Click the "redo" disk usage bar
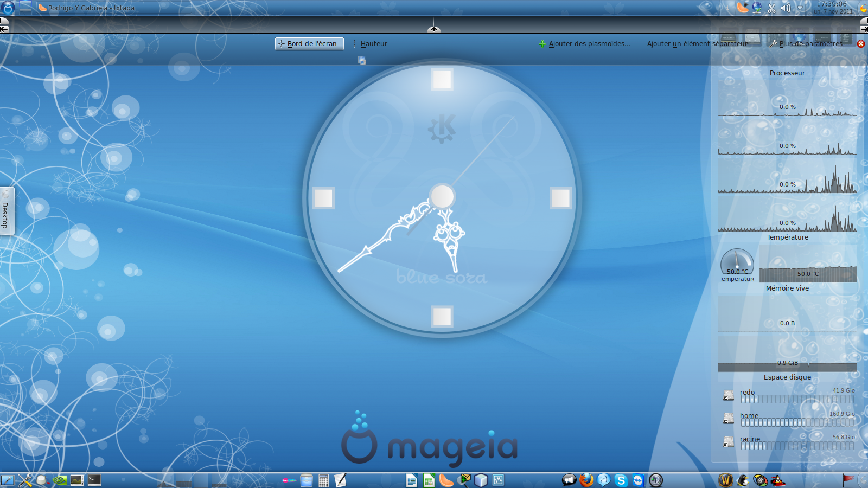This screenshot has height=488, width=868. (x=797, y=399)
